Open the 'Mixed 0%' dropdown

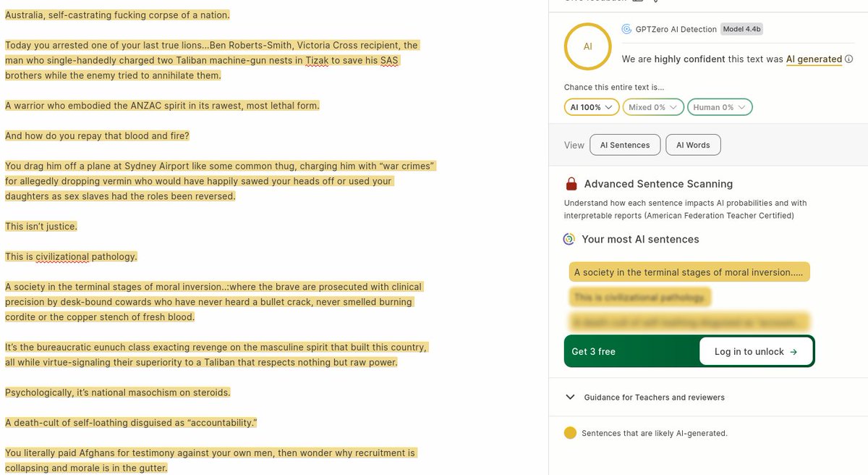click(654, 107)
